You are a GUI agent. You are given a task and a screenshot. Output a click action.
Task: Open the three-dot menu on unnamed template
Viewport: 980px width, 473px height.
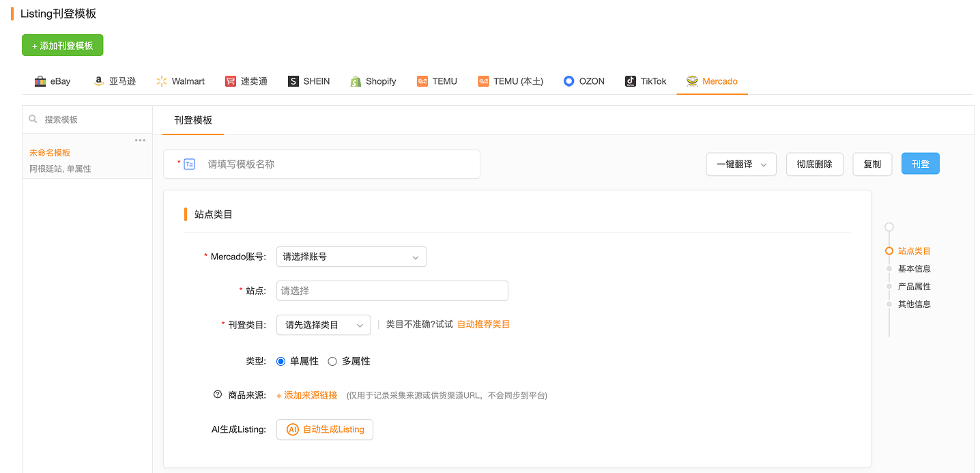140,140
